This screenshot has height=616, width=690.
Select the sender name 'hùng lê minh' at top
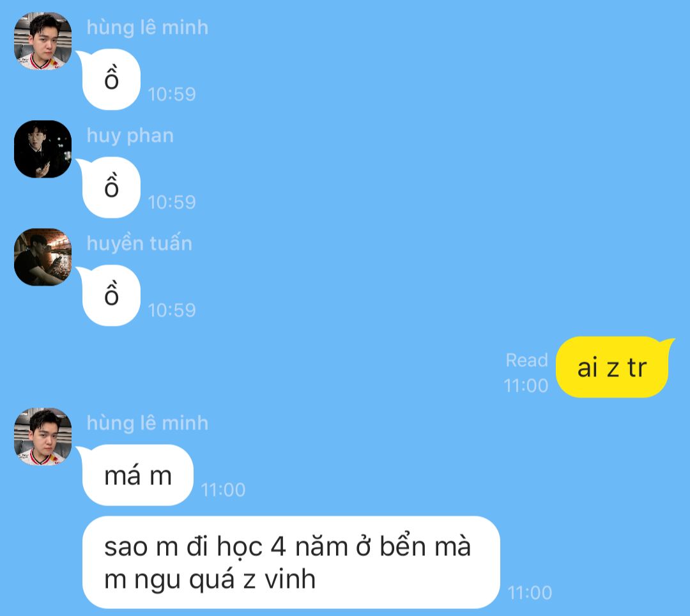coord(148,27)
